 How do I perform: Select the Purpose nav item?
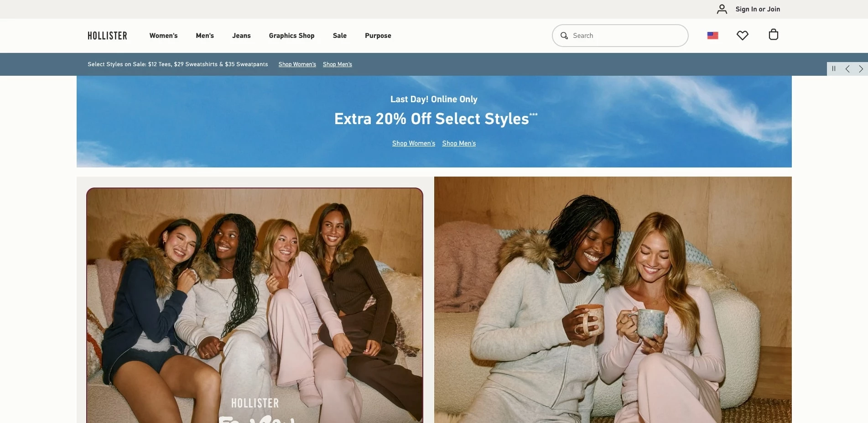click(x=378, y=36)
